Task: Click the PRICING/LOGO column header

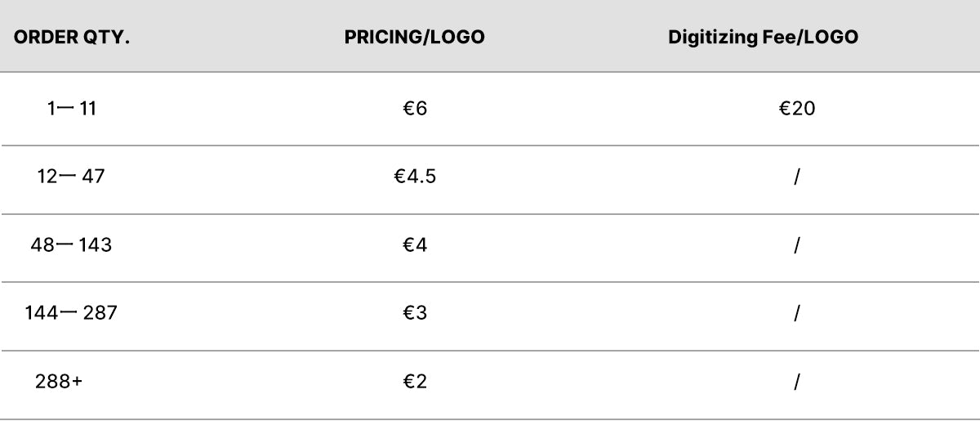Action: coord(414,38)
